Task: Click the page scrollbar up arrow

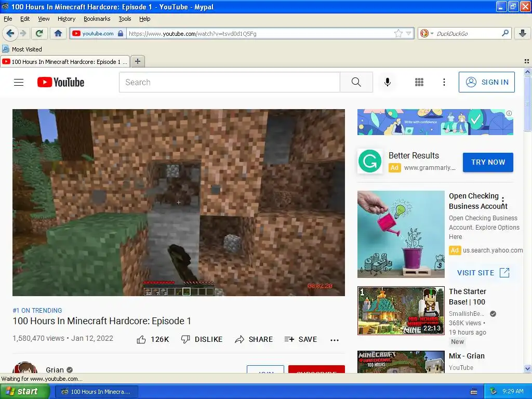Action: coord(527,72)
